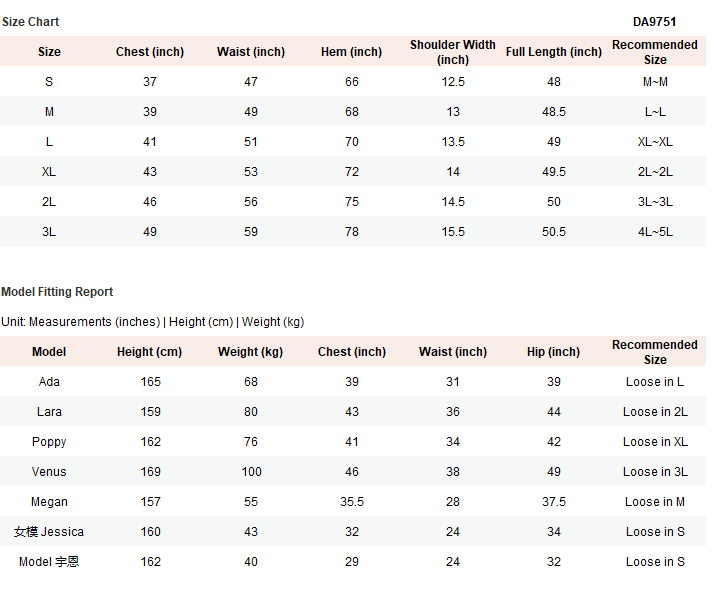Click the "Hip (inch)" column header
The height and width of the screenshot is (591, 713).
pyautogui.click(x=553, y=352)
